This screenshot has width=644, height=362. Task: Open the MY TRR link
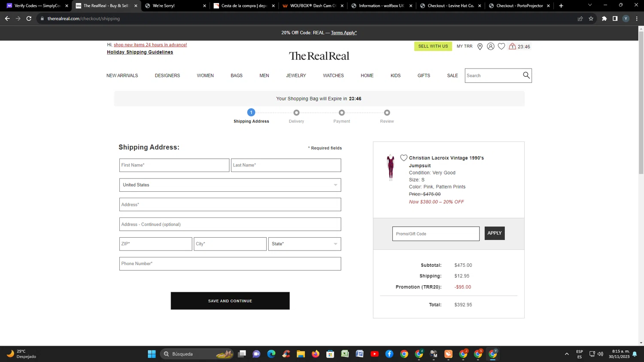click(x=465, y=46)
